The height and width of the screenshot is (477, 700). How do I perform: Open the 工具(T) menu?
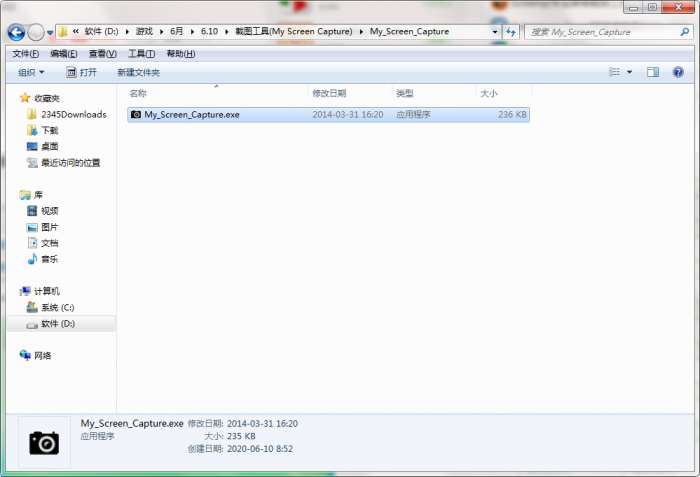tap(142, 54)
